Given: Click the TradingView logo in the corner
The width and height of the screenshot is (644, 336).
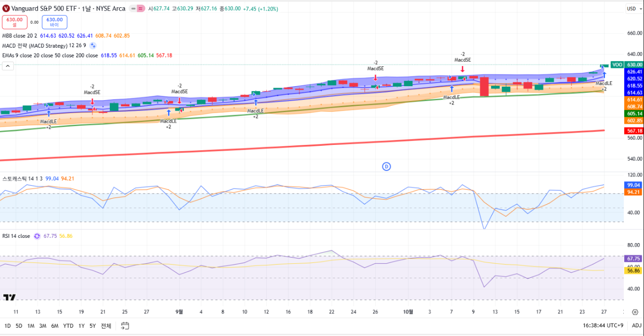Looking at the screenshot, I should coord(9,298).
